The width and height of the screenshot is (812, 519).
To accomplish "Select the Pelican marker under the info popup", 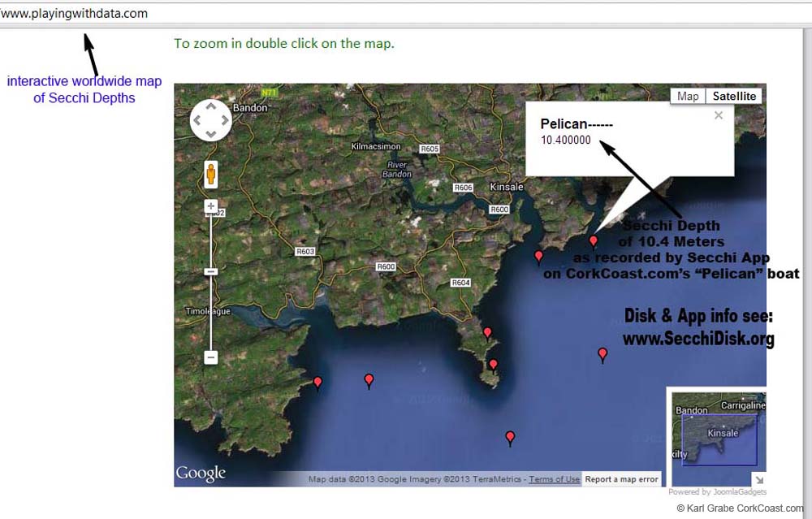I will (x=594, y=240).
